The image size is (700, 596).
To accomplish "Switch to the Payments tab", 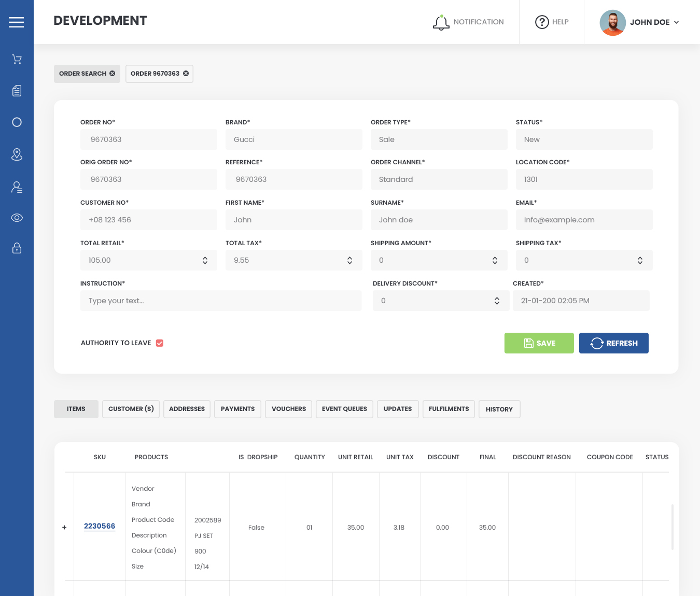I will point(237,409).
